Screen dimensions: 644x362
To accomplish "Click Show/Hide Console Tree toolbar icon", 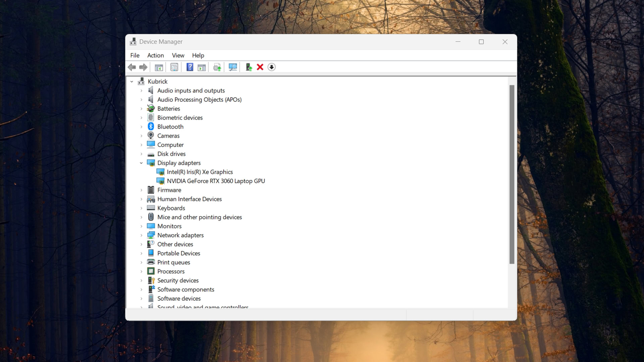I will (x=159, y=67).
